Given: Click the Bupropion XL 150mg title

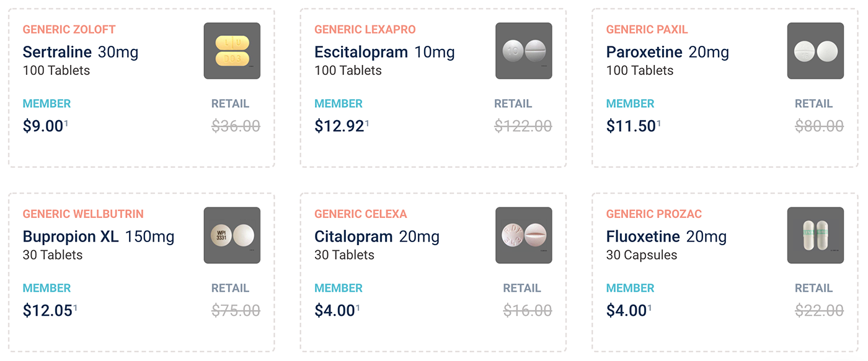Looking at the screenshot, I should [x=99, y=237].
